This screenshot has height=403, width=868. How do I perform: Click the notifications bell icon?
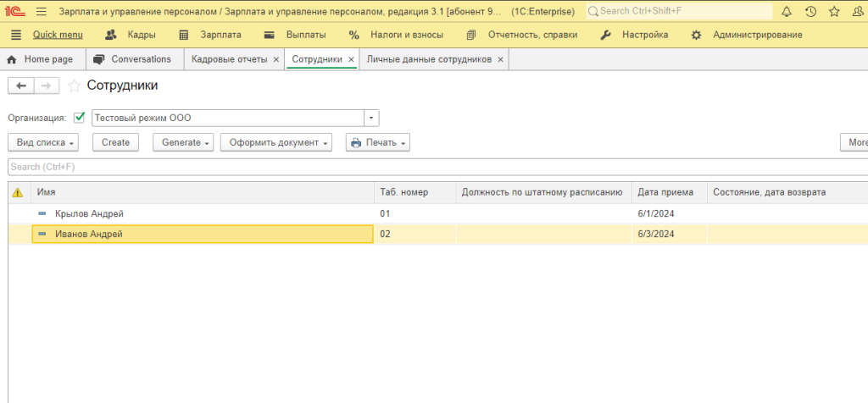pos(787,12)
